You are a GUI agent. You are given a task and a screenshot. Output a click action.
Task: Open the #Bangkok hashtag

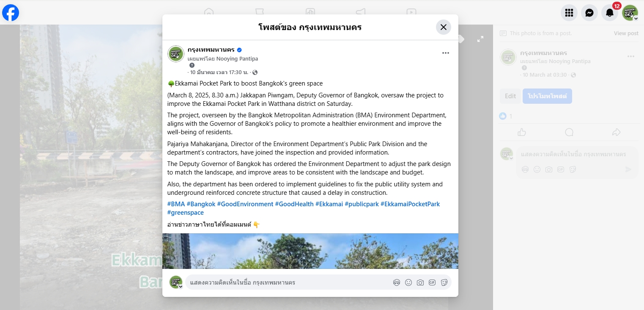coord(201,204)
